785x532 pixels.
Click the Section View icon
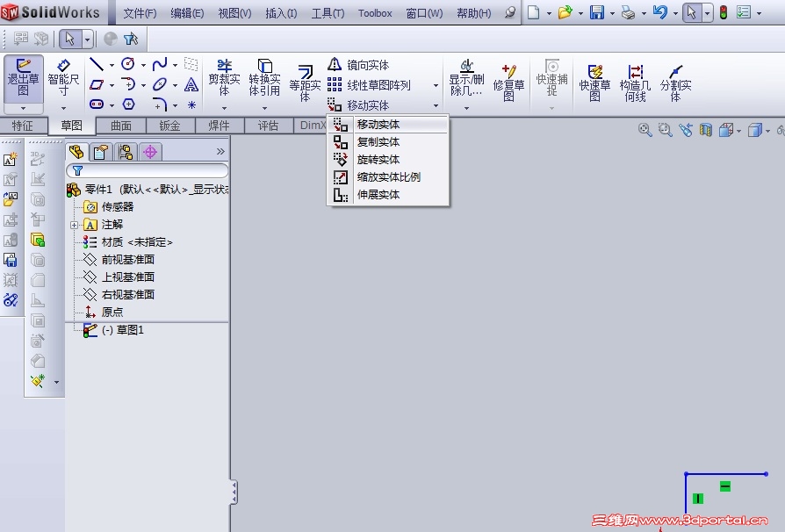click(x=706, y=130)
